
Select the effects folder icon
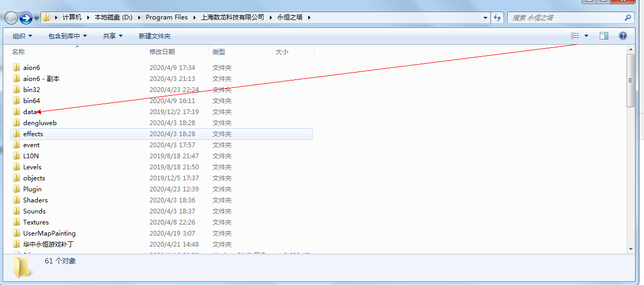[x=17, y=134]
